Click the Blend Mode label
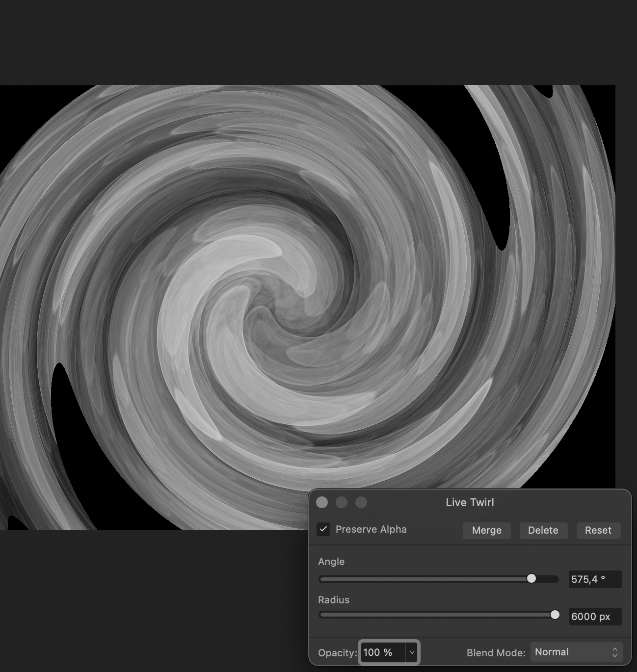637x672 pixels. [496, 653]
